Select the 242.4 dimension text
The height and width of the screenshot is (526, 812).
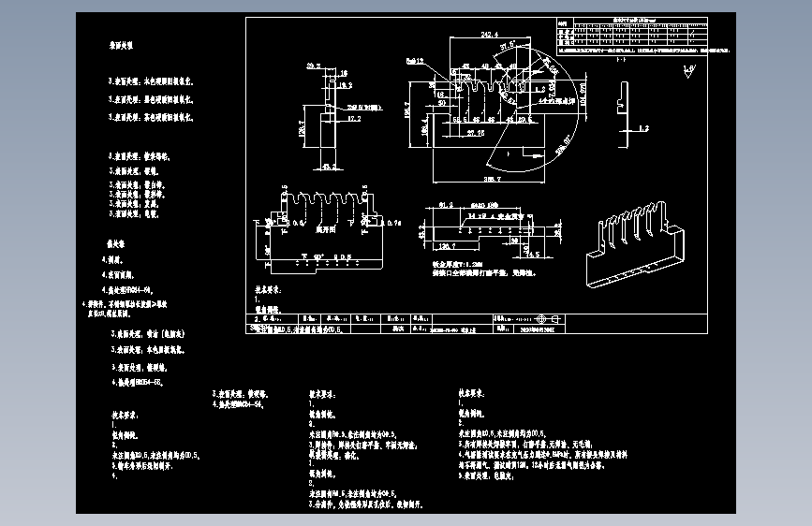[x=490, y=35]
